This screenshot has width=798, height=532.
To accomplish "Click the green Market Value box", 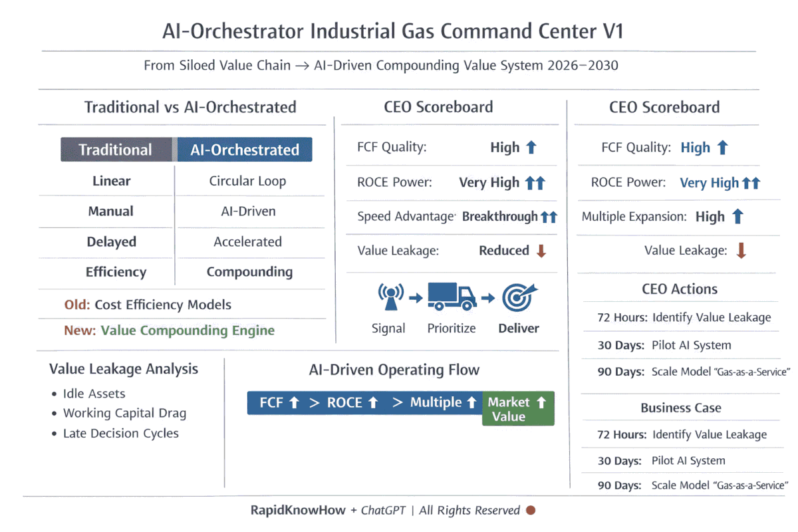I will coord(517,409).
